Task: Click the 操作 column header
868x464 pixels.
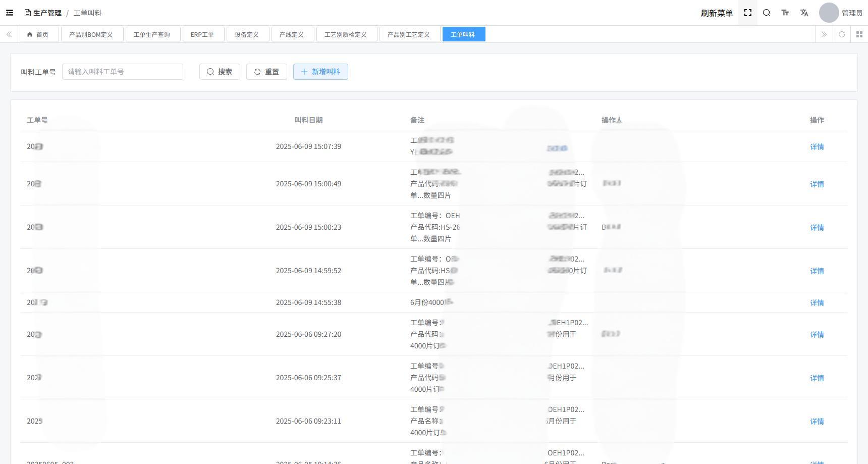Action: point(817,120)
